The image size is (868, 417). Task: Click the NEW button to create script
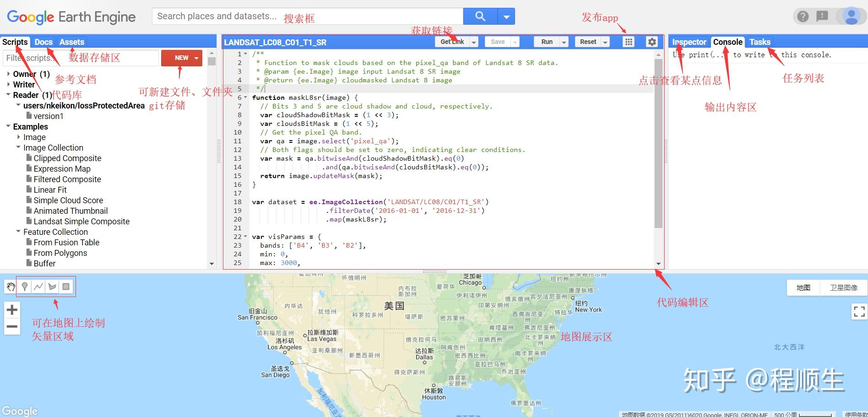point(181,58)
